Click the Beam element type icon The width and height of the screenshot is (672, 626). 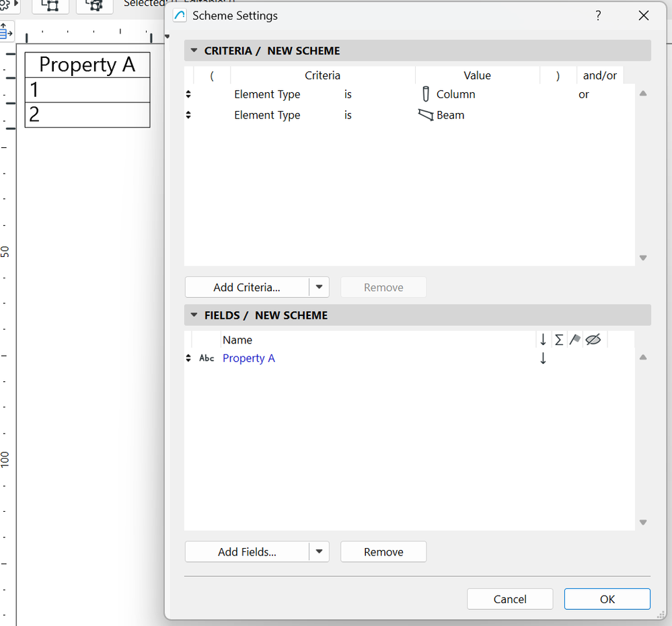click(426, 115)
